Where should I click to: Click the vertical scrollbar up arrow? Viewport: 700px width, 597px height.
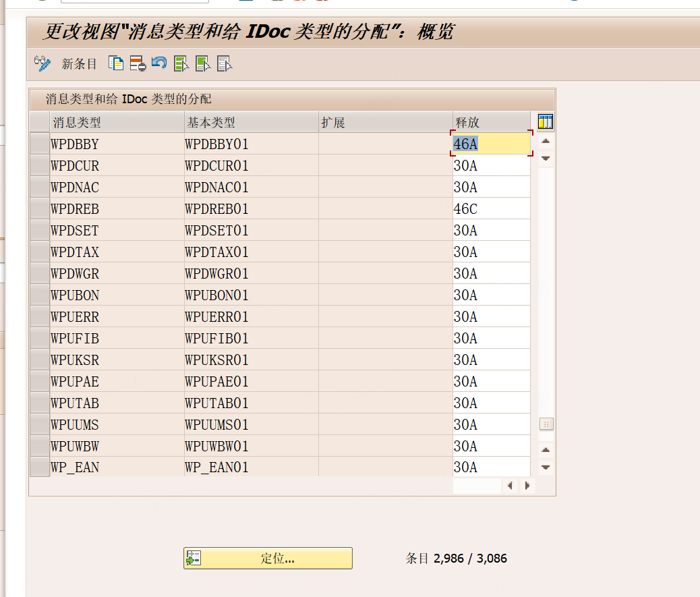tap(546, 142)
